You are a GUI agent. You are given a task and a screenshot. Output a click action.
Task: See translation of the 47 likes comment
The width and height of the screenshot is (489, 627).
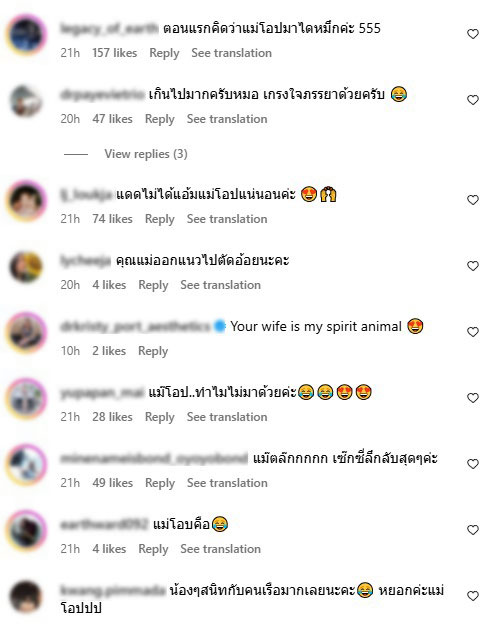coord(227,119)
